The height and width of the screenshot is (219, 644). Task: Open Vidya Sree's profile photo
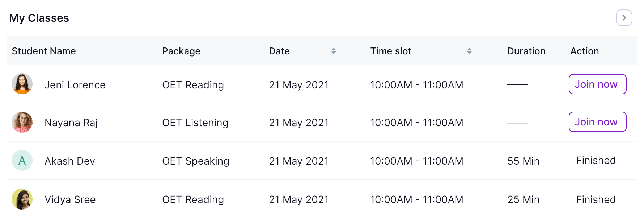coord(22,199)
